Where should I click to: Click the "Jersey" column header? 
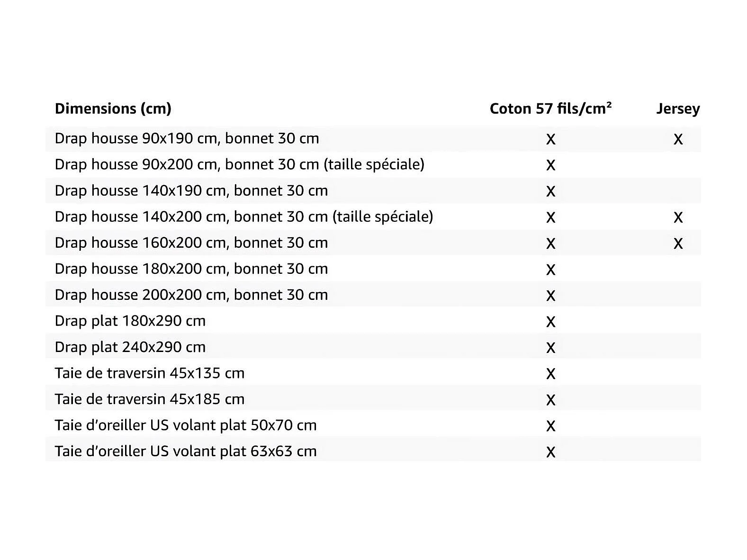pyautogui.click(x=678, y=108)
